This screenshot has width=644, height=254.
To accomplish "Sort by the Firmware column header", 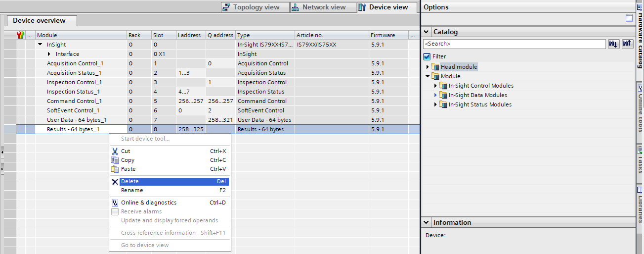I will tap(388, 35).
